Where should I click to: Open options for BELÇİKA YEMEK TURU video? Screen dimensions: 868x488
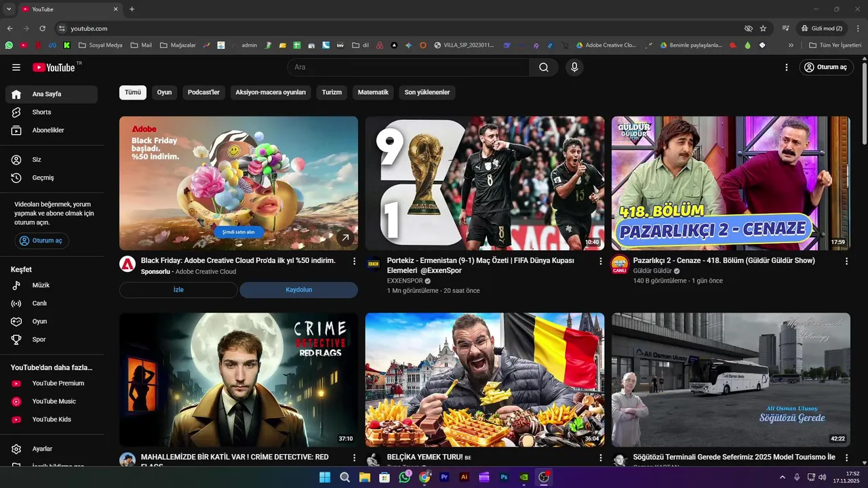[600, 458]
